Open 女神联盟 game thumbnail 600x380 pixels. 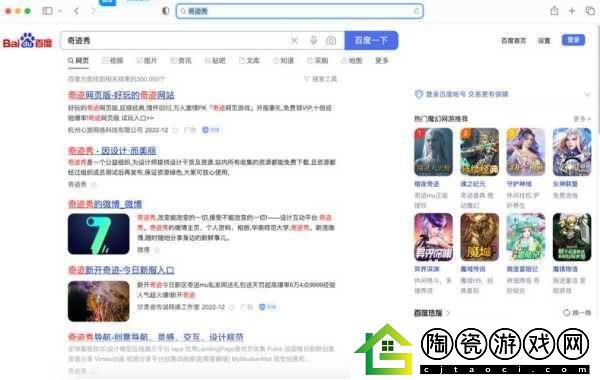572,152
